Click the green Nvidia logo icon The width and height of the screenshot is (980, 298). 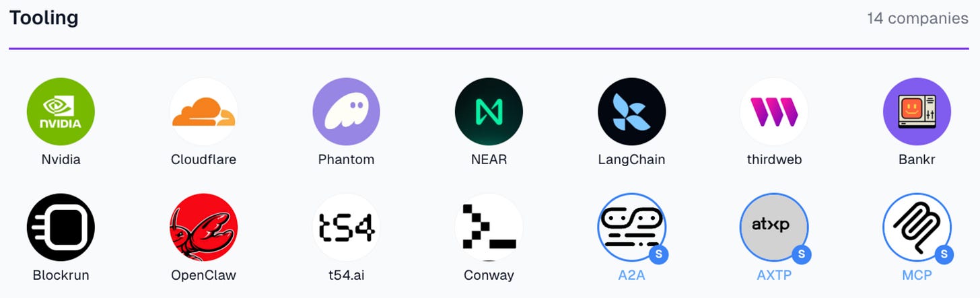pos(61,112)
